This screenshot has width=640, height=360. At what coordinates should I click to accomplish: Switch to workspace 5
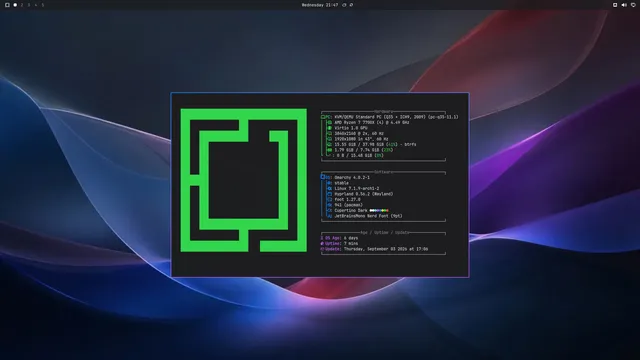coord(42,5)
